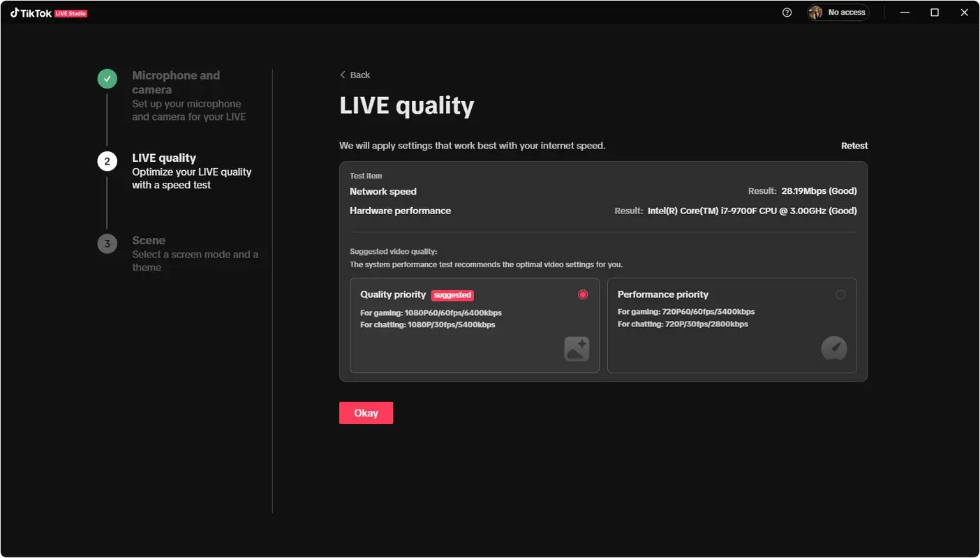This screenshot has width=980, height=558.
Task: Click the No access account label
Action: [x=846, y=12]
